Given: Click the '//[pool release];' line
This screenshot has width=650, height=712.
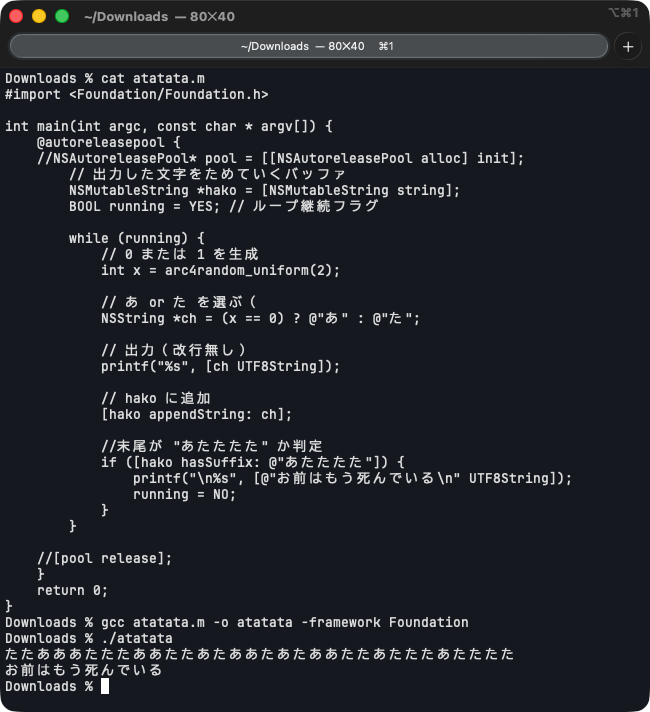Looking at the screenshot, I should pyautogui.click(x=104, y=558).
